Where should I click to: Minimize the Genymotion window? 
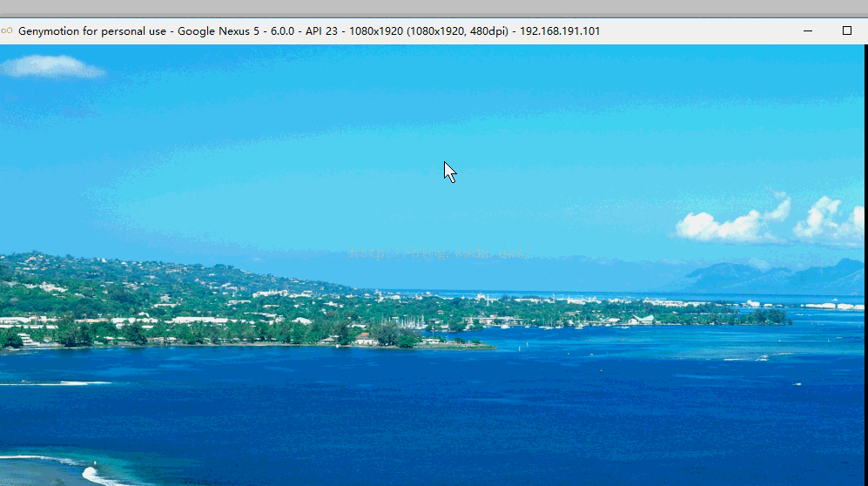(x=808, y=31)
